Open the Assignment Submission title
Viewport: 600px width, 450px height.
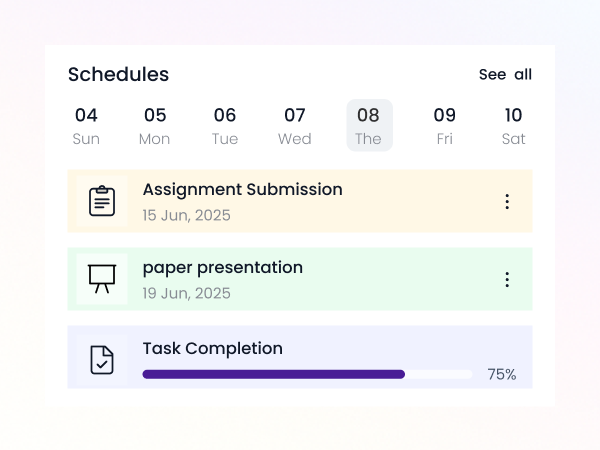click(x=243, y=189)
